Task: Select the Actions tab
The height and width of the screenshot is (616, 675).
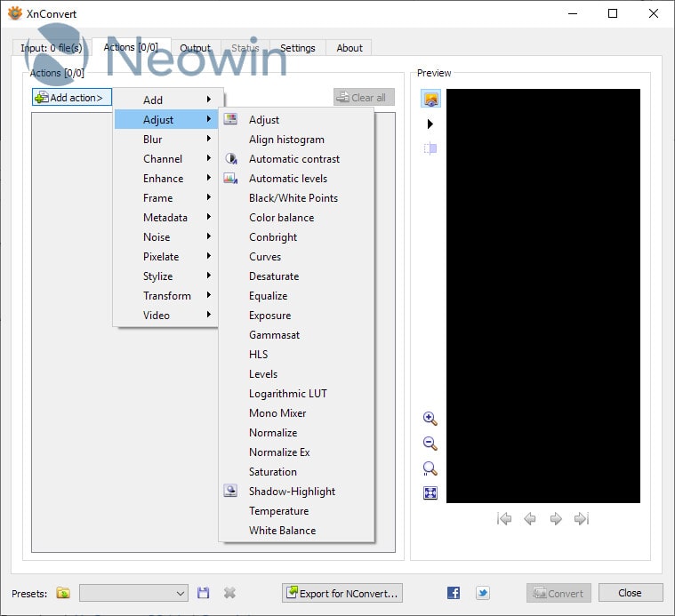Action: 131,47
